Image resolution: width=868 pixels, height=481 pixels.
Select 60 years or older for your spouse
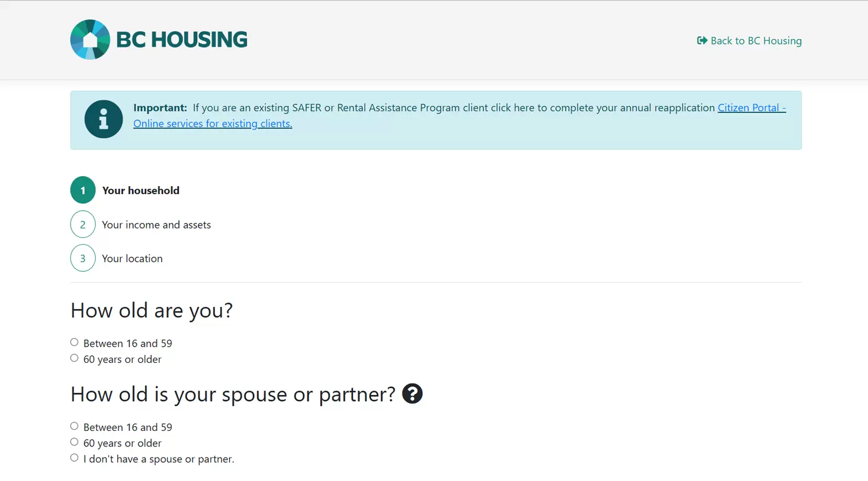tap(74, 442)
